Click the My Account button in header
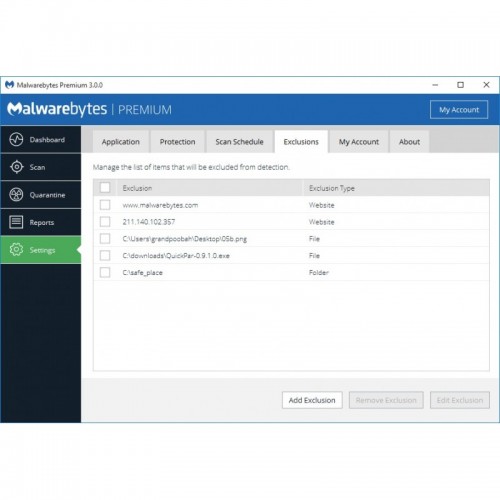This screenshot has width=500, height=500. pyautogui.click(x=459, y=110)
